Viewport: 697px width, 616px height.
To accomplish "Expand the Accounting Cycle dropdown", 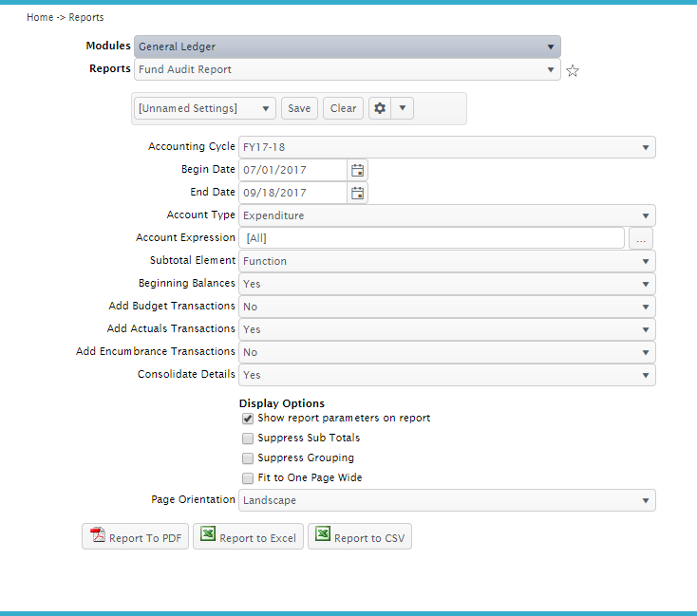I will [x=446, y=147].
